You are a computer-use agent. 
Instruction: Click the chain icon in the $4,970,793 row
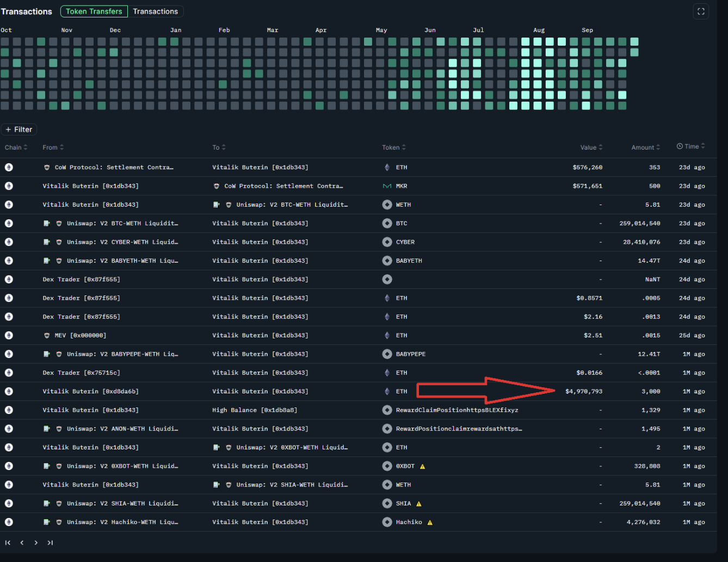9,391
